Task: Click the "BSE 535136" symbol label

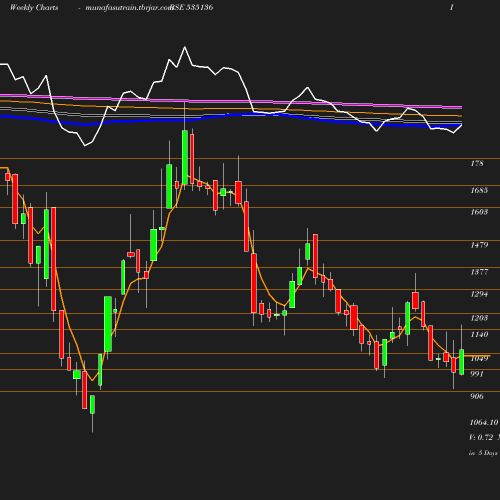Action: (192, 8)
